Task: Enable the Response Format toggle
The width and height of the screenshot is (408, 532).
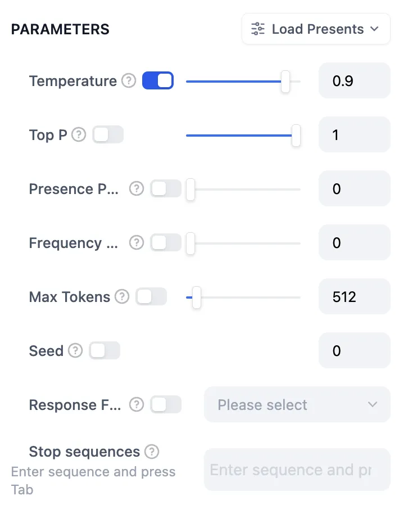Action: (166, 405)
